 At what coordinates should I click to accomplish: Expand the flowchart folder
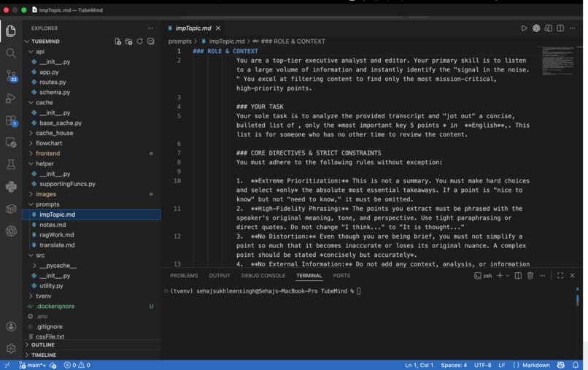(31, 143)
